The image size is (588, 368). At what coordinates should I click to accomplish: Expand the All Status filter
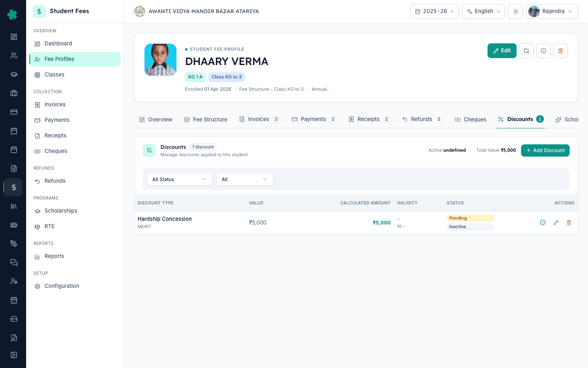point(180,179)
